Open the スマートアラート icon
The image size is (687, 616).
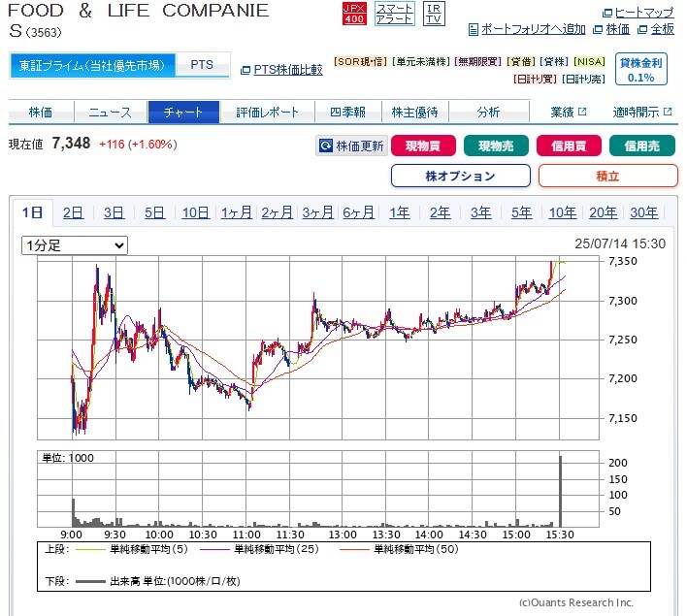394,14
